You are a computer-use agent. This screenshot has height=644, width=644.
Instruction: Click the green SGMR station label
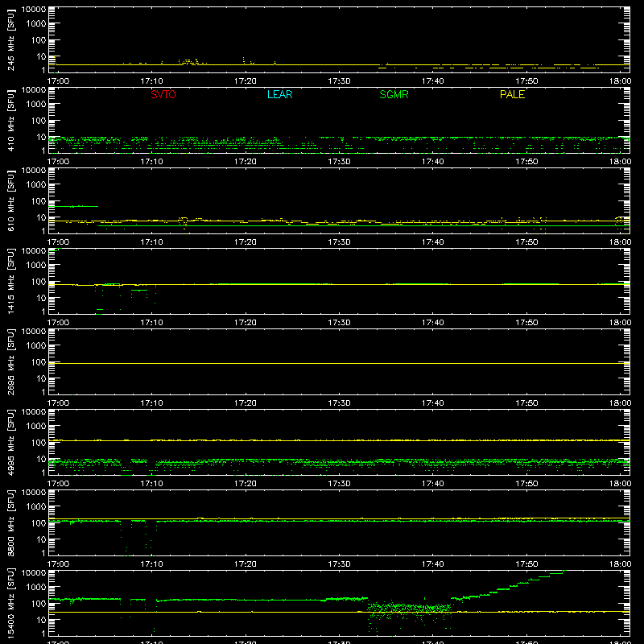coord(394,94)
